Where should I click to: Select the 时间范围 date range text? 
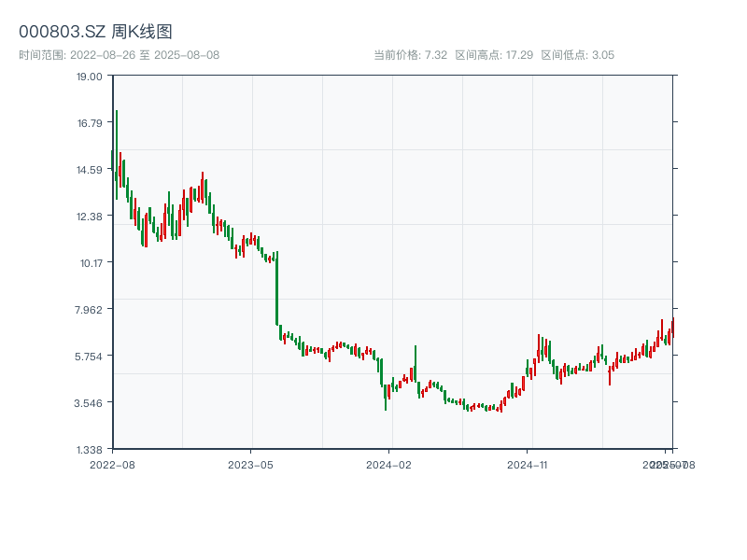(x=119, y=54)
